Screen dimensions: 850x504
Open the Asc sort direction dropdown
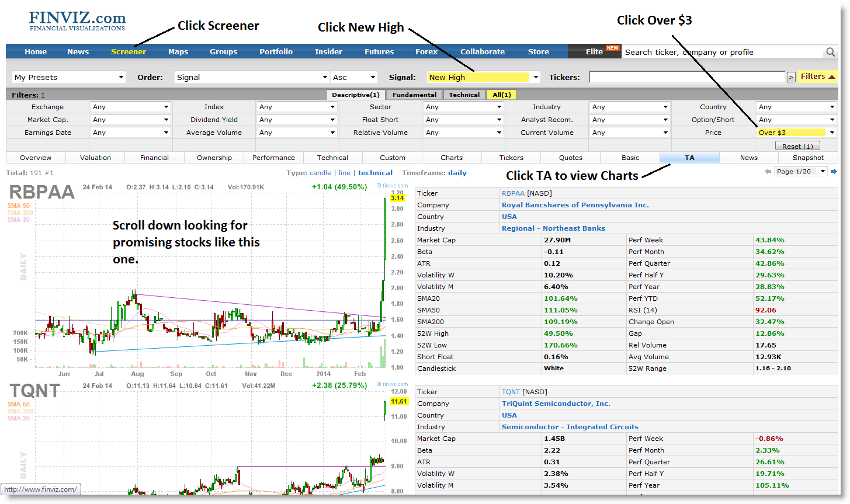click(355, 77)
